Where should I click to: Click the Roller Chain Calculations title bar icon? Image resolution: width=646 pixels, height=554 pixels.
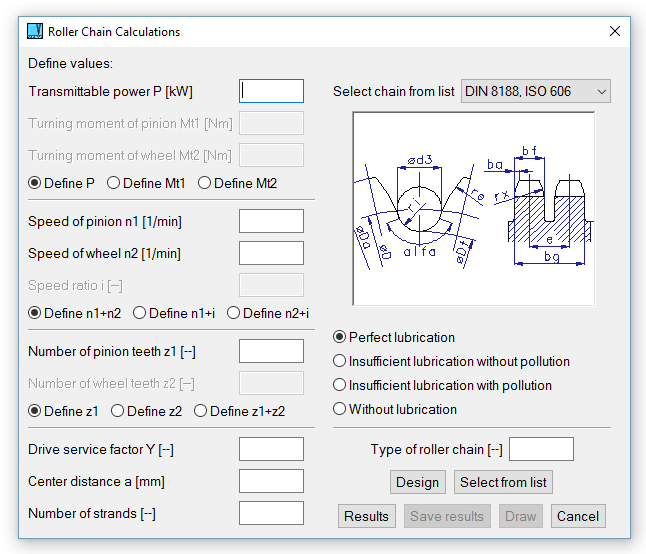pos(35,31)
